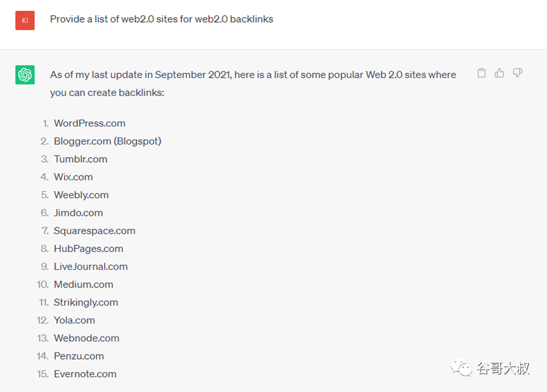Click the WeChat watermark logo icon
The image size is (547, 392).
point(461,368)
